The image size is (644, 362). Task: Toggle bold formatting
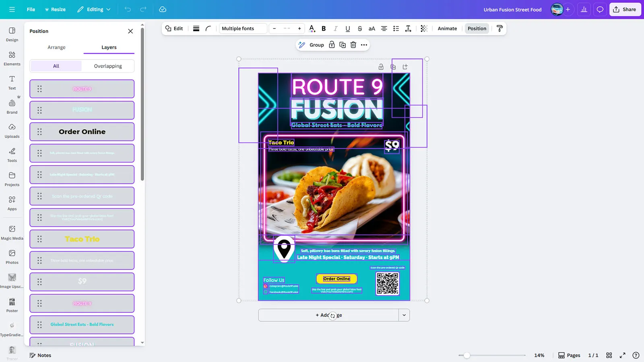[x=324, y=29]
